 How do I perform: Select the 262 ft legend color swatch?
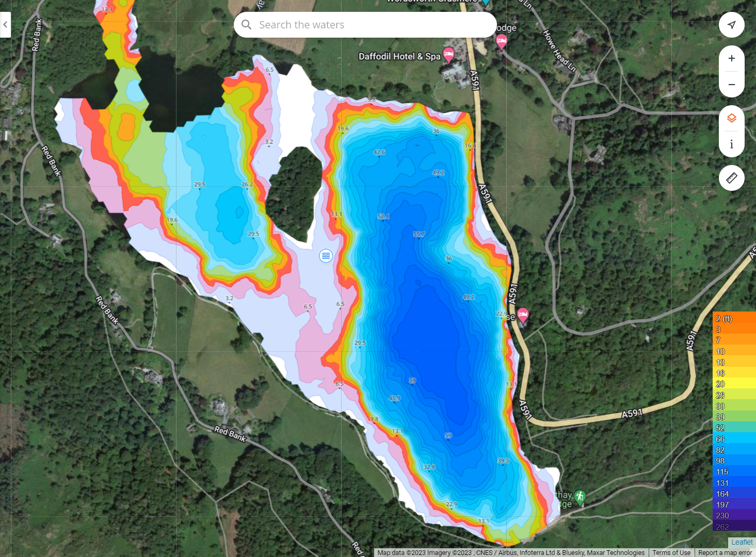[x=734, y=527]
